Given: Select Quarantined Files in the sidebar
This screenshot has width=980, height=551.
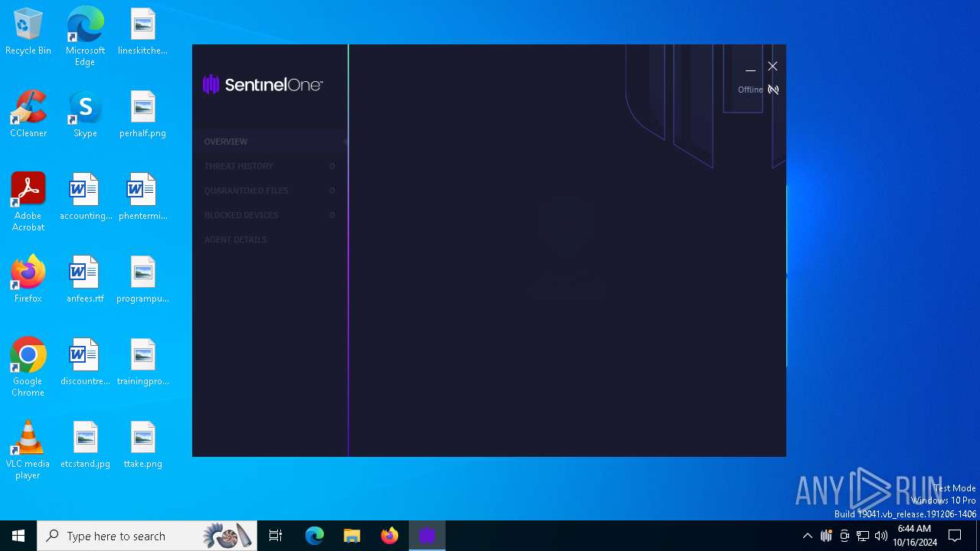Looking at the screenshot, I should click(x=269, y=191).
